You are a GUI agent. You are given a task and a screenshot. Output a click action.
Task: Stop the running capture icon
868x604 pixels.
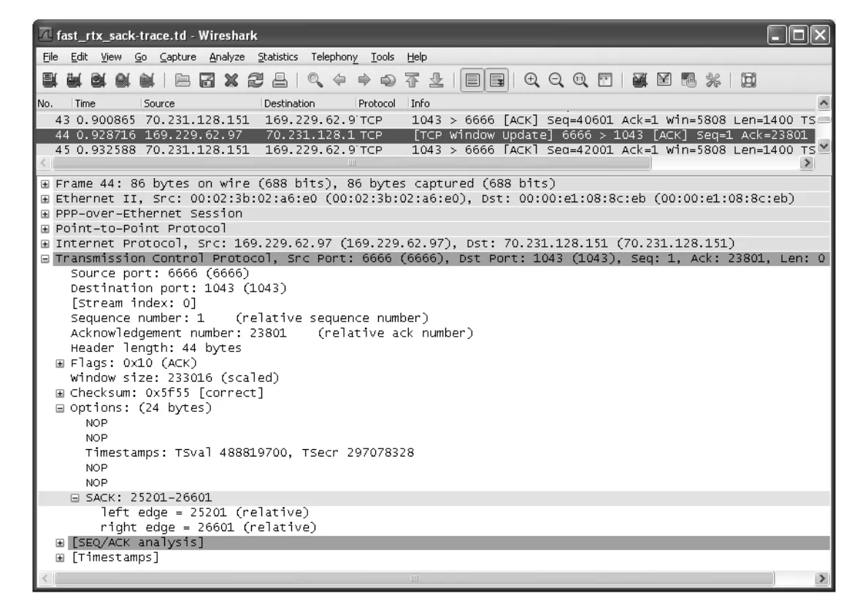(123, 81)
